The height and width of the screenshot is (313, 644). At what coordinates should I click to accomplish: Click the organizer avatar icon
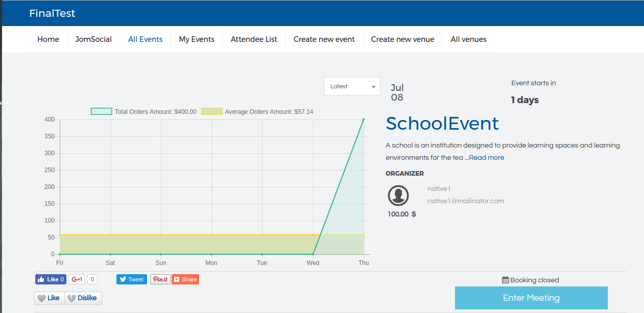(x=398, y=196)
